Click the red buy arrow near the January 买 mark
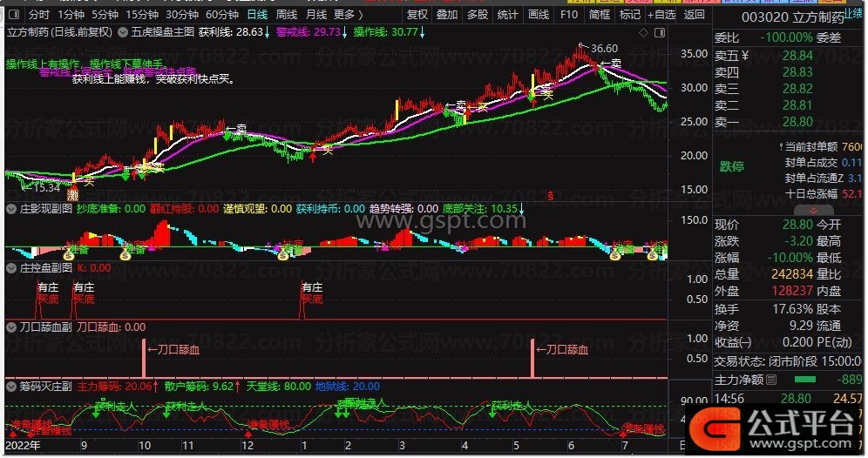 click(313, 157)
